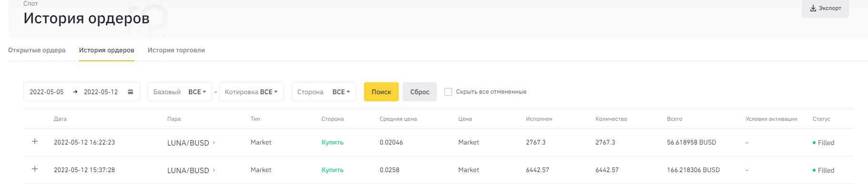
Task: Open the second LUNA/BUSD pair link
Action: point(188,170)
